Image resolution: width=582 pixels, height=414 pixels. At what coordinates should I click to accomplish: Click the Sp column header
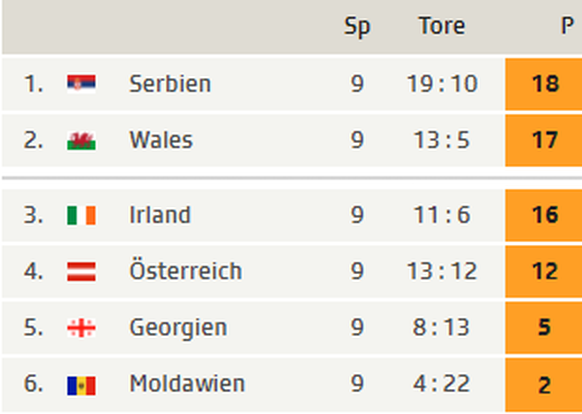[x=357, y=27]
